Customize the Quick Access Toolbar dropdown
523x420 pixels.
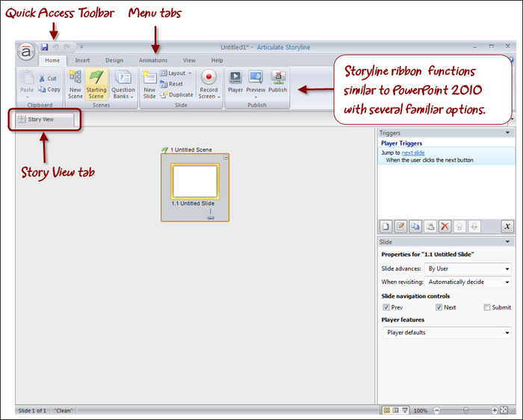pos(81,47)
